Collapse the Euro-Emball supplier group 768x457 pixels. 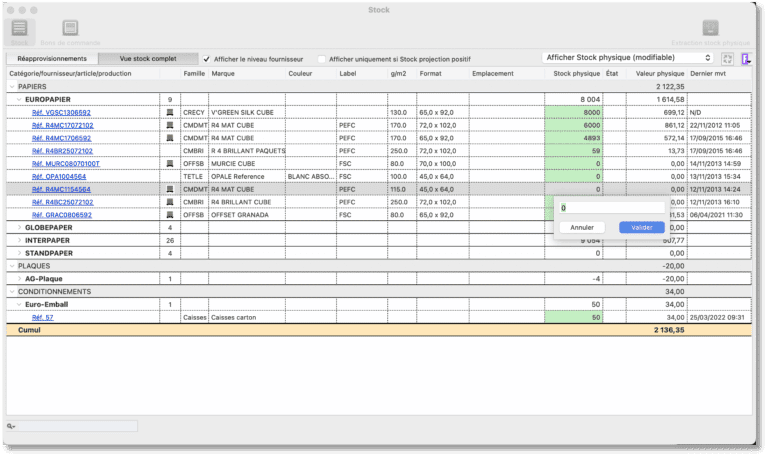click(x=19, y=304)
